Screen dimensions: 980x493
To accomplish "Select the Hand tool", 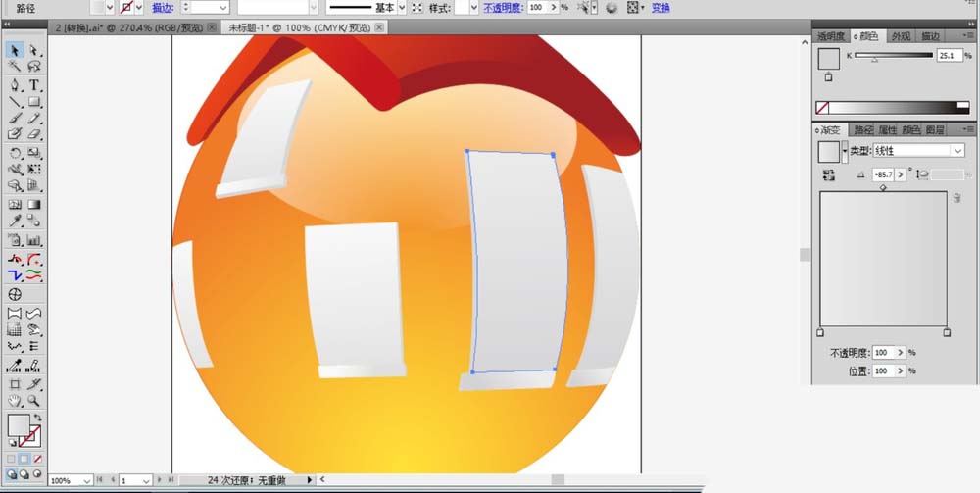I will [x=15, y=401].
